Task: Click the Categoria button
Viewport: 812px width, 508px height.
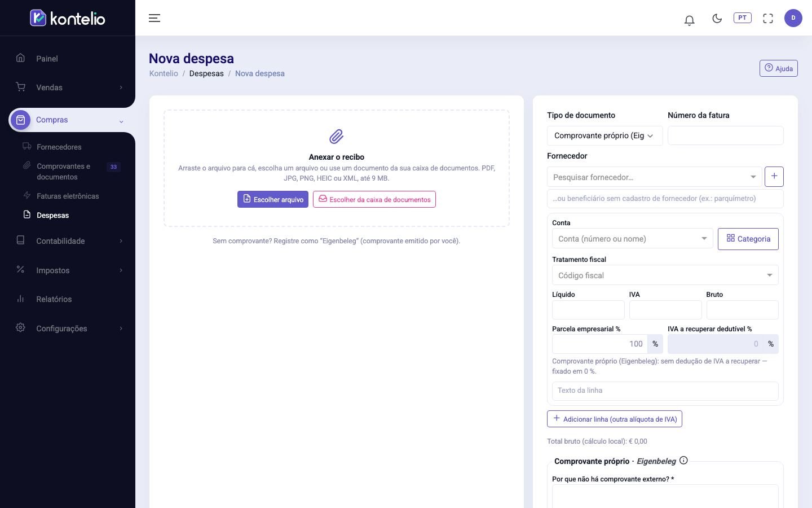Action: coord(748,239)
